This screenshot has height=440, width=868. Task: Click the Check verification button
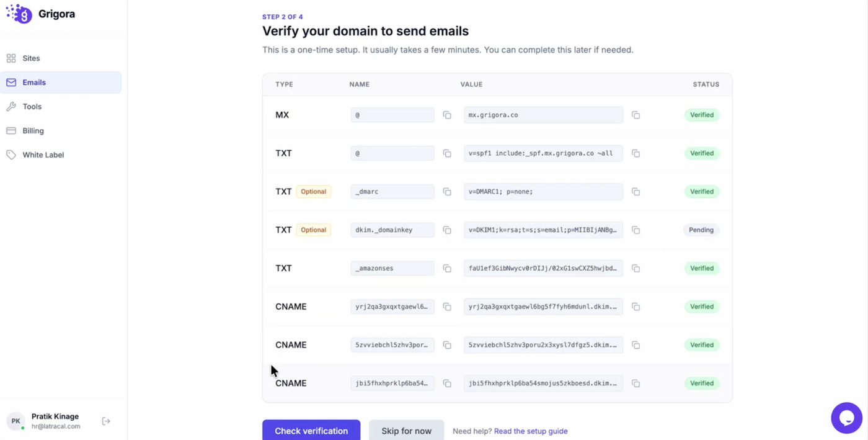(x=311, y=431)
